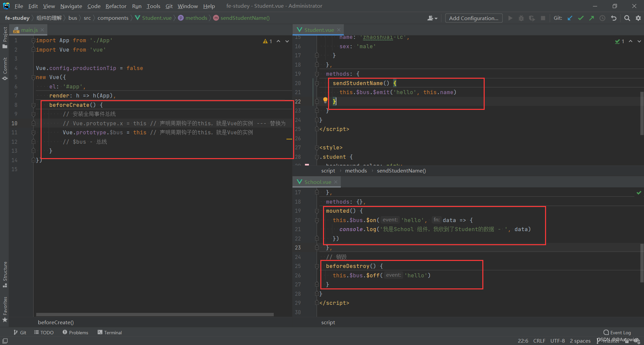Open the Navigate menu
This screenshot has width=644, height=345.
pyautogui.click(x=71, y=6)
